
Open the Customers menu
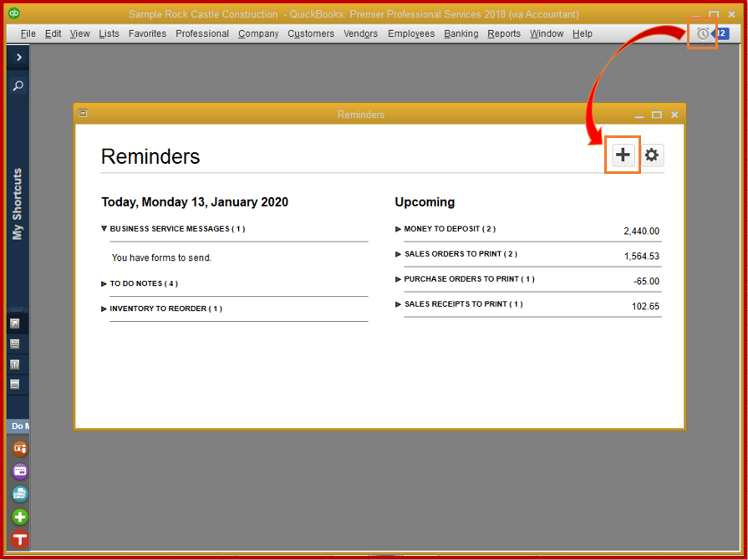coord(311,33)
